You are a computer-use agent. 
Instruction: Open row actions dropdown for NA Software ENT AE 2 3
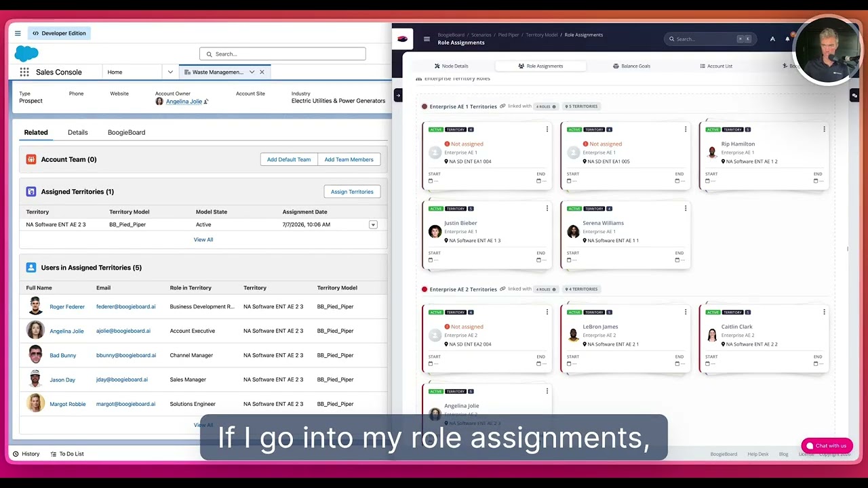click(x=373, y=224)
